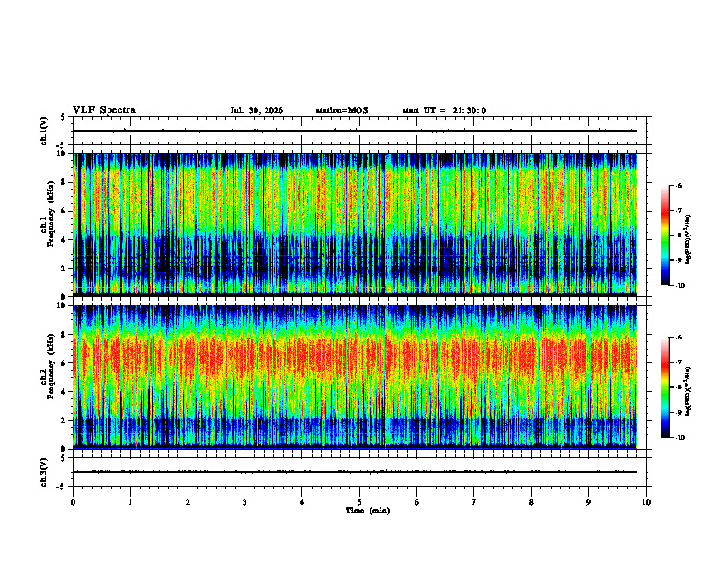The width and height of the screenshot is (728, 563).
Task: Click the ch.3(V) waveform axis label
Action: (43, 473)
